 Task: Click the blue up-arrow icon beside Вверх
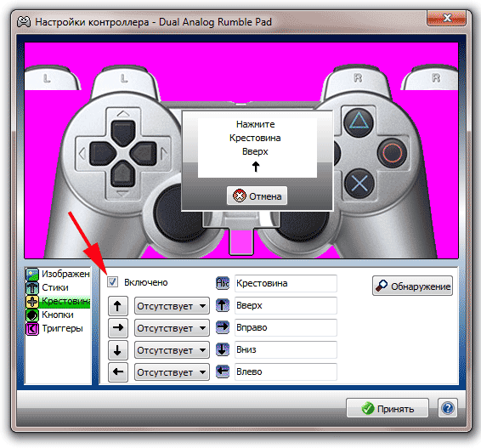pos(223,306)
